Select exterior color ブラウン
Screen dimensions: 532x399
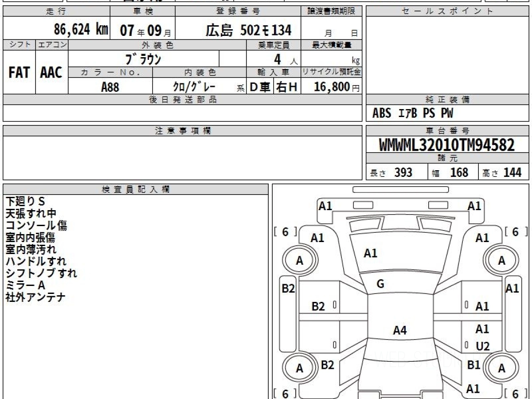coord(144,59)
